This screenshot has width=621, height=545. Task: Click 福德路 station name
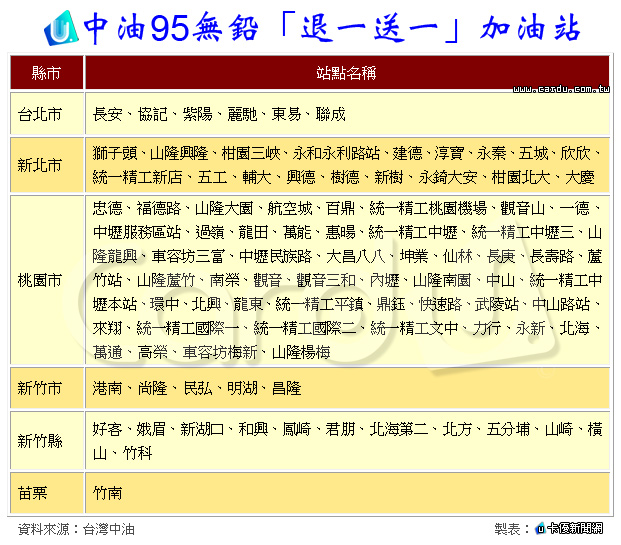(x=159, y=208)
